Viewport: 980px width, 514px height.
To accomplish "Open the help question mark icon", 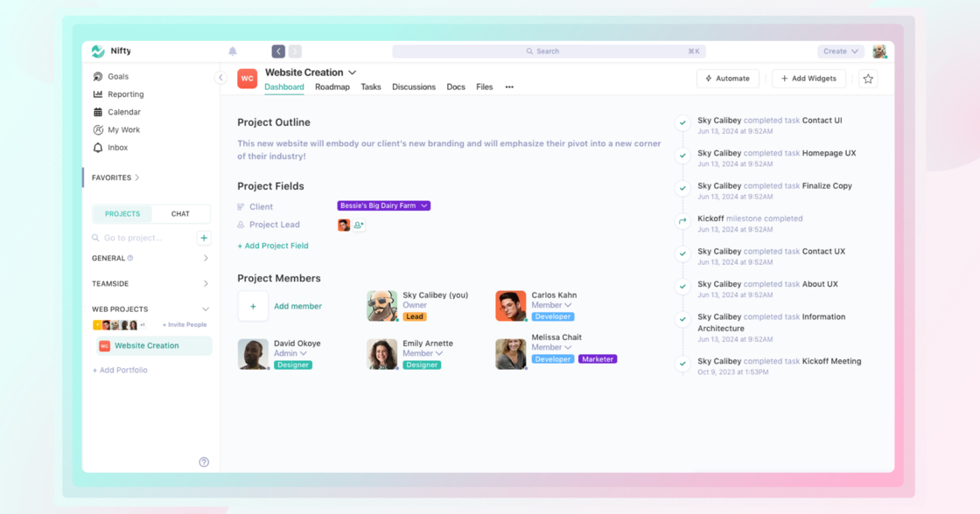I will [204, 462].
